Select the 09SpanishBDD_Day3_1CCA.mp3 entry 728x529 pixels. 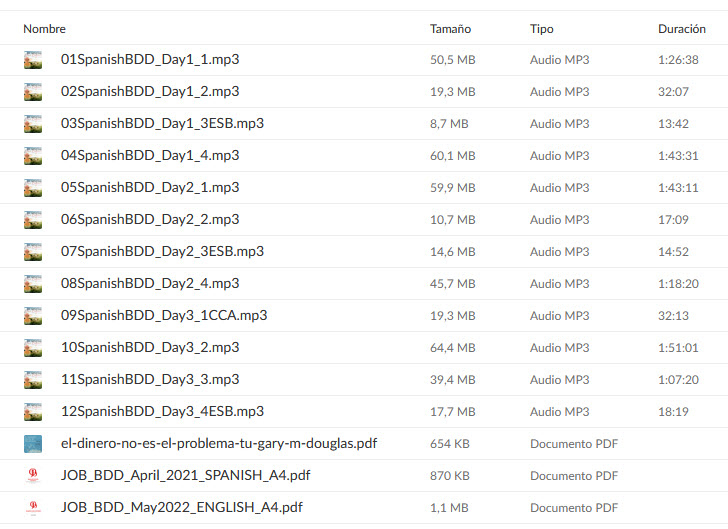164,316
